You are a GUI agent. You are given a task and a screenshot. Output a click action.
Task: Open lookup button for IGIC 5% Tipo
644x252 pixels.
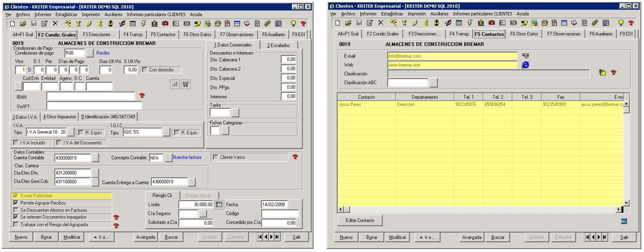166,132
